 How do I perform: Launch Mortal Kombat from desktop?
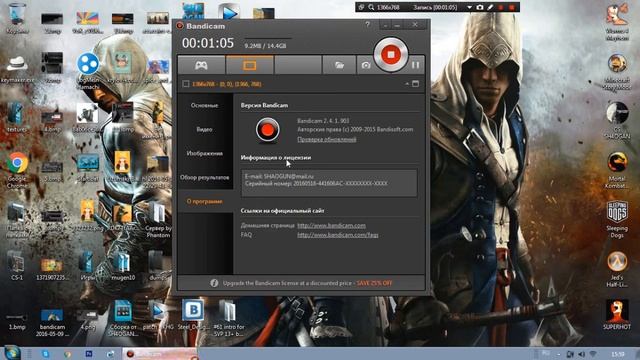617,170
